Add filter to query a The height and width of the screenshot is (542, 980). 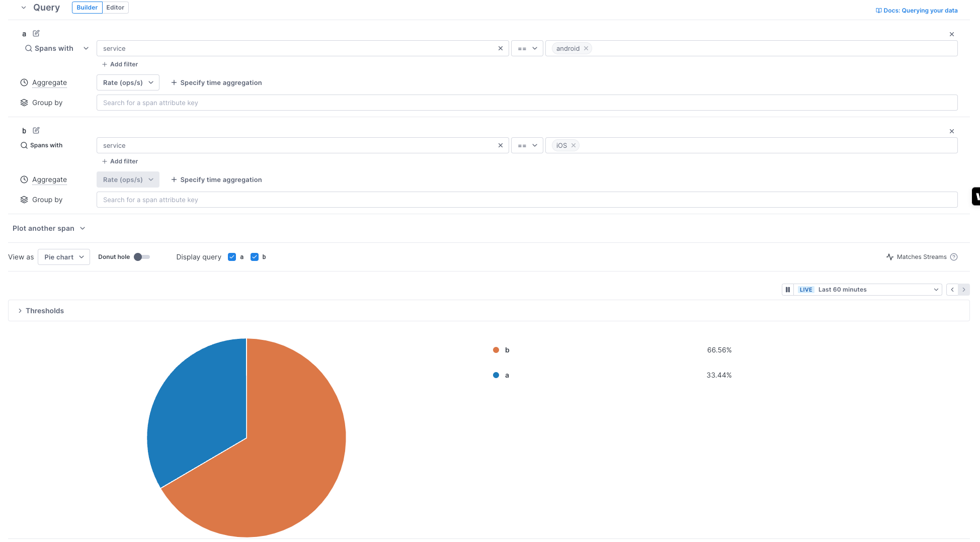[120, 64]
